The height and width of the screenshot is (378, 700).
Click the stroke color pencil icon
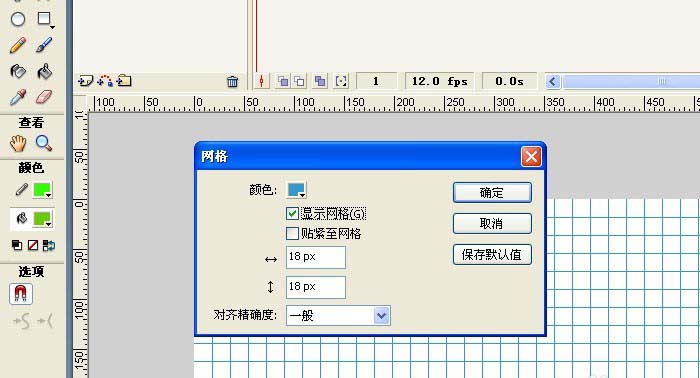pyautogui.click(x=21, y=190)
